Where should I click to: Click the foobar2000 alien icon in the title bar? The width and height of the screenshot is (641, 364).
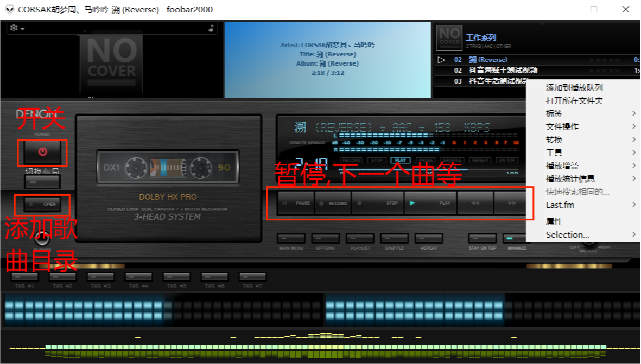(x=9, y=9)
